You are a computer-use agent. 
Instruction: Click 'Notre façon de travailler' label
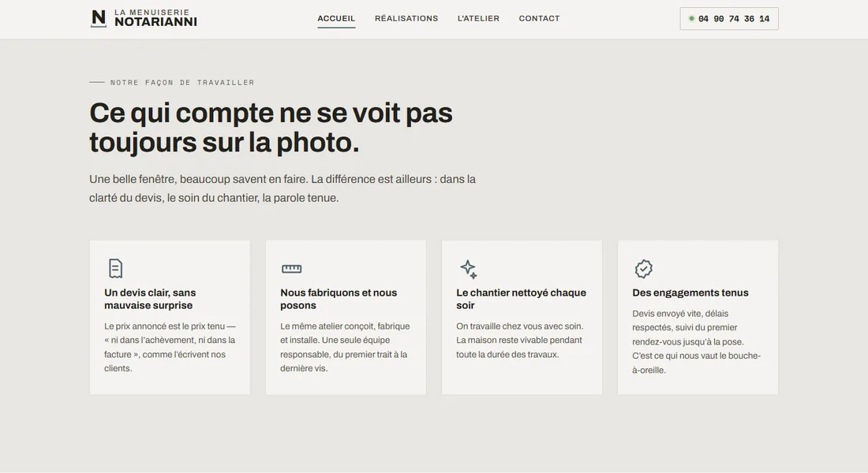point(182,83)
